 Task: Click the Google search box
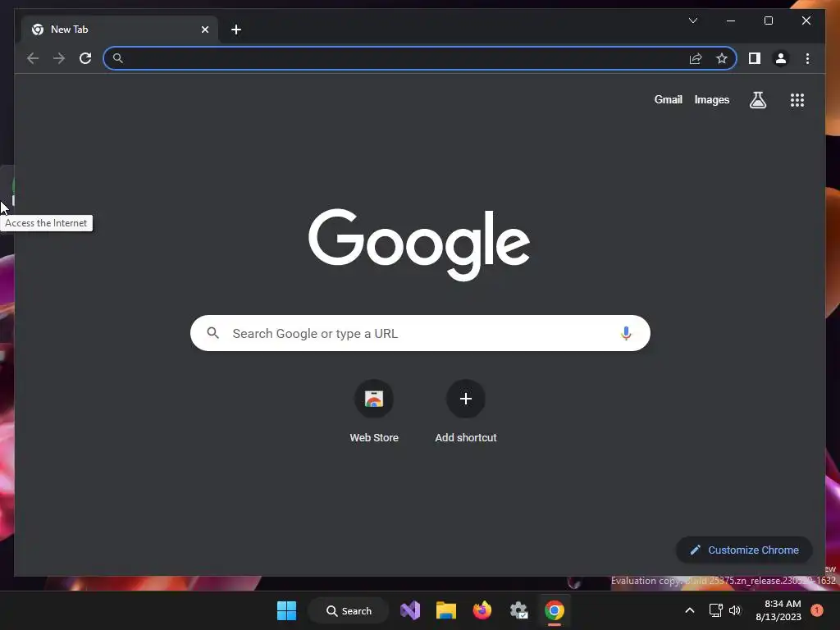coord(420,333)
